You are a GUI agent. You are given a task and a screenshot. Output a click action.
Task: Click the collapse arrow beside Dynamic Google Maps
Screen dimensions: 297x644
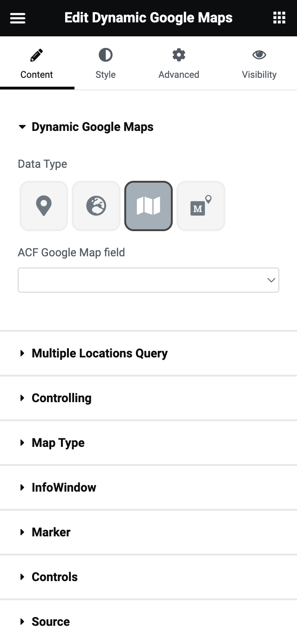[x=22, y=126]
